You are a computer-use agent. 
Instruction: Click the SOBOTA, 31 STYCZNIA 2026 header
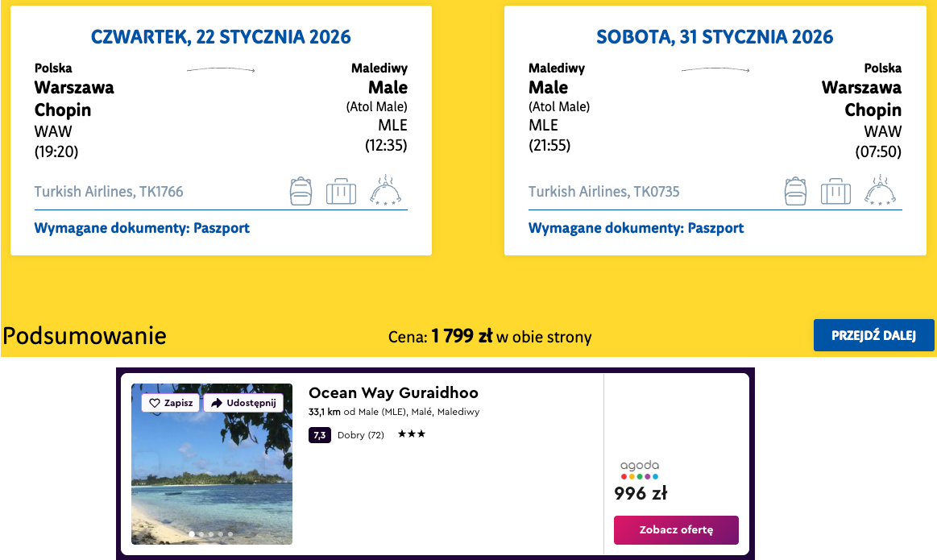[715, 37]
